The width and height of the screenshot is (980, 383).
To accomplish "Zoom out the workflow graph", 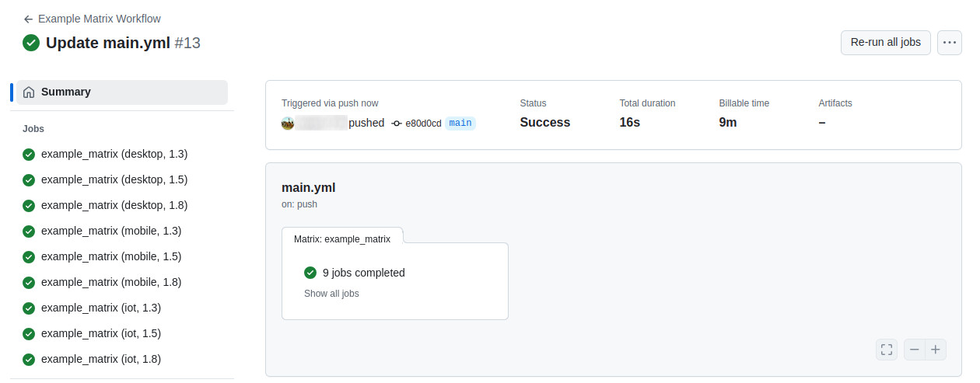I will pos(915,350).
